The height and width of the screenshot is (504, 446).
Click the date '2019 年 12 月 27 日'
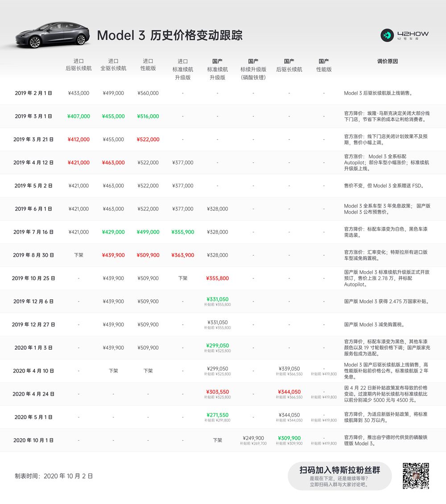(x=33, y=325)
